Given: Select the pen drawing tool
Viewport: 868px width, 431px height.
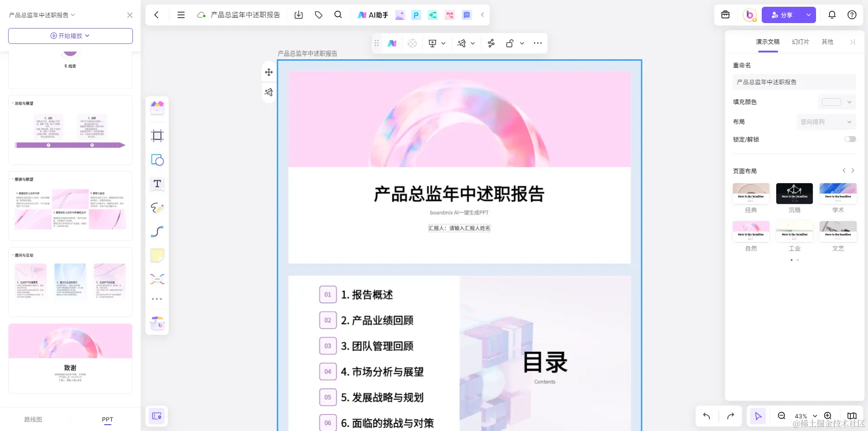Looking at the screenshot, I should (157, 208).
